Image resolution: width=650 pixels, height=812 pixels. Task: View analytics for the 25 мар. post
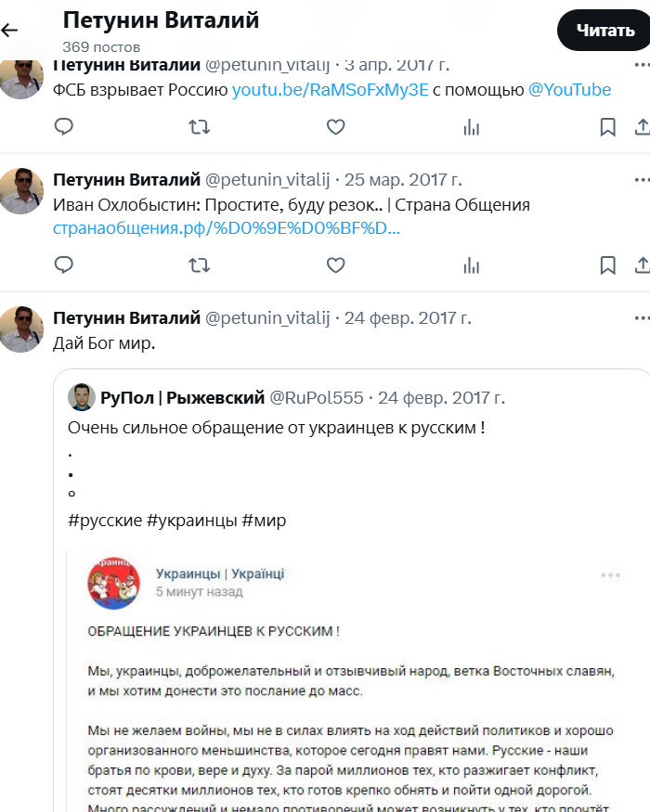coord(471,265)
